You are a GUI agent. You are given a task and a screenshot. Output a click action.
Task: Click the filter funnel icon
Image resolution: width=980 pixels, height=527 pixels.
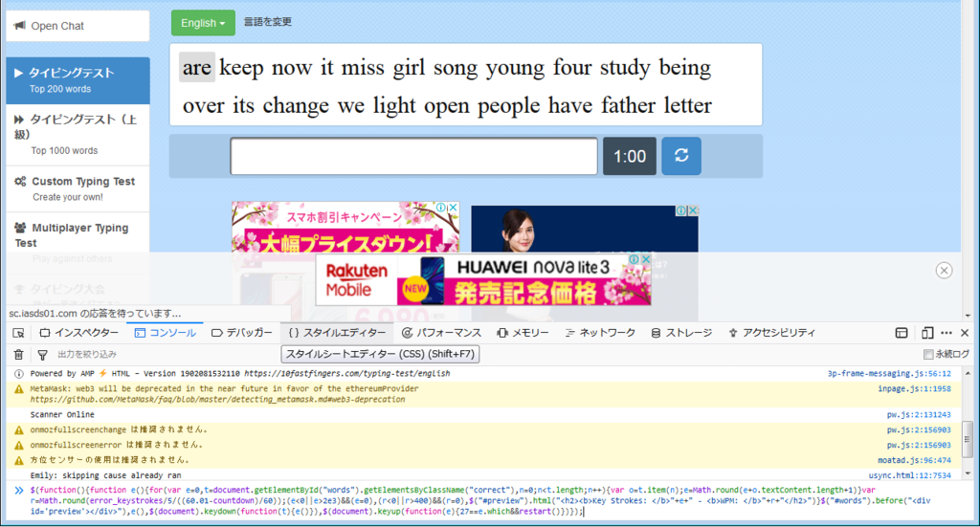click(x=42, y=355)
